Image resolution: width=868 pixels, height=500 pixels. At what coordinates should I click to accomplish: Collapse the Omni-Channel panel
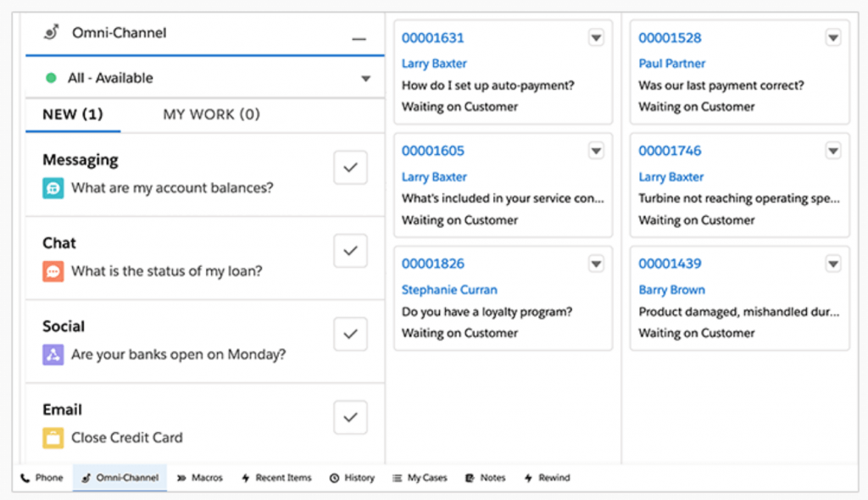pyautogui.click(x=359, y=37)
